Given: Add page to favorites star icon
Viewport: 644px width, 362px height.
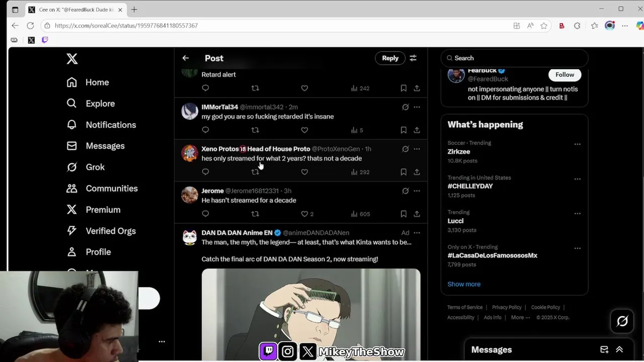Looking at the screenshot, I should 544,26.
